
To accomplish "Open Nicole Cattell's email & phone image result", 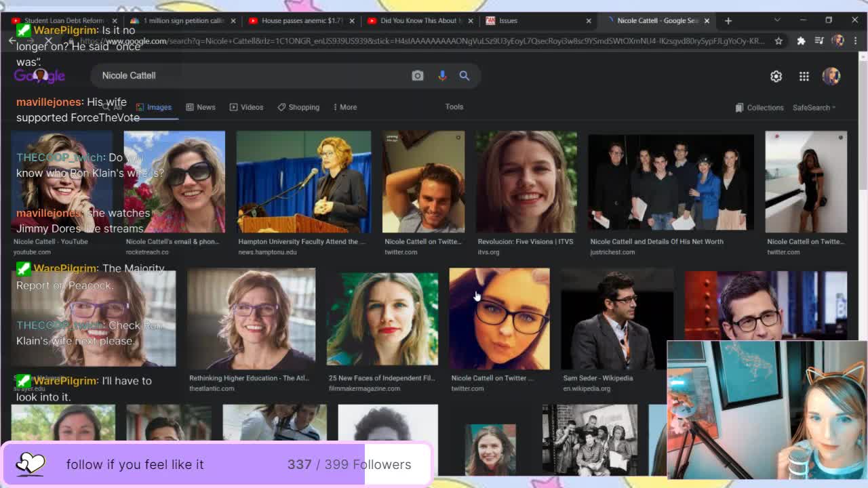I will (x=174, y=182).
